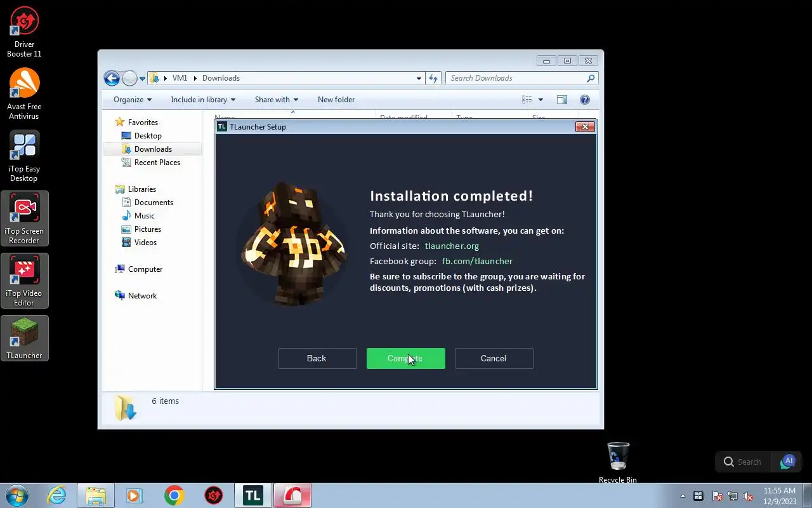Select Computer in the navigation pane
The width and height of the screenshot is (812, 508).
145,269
